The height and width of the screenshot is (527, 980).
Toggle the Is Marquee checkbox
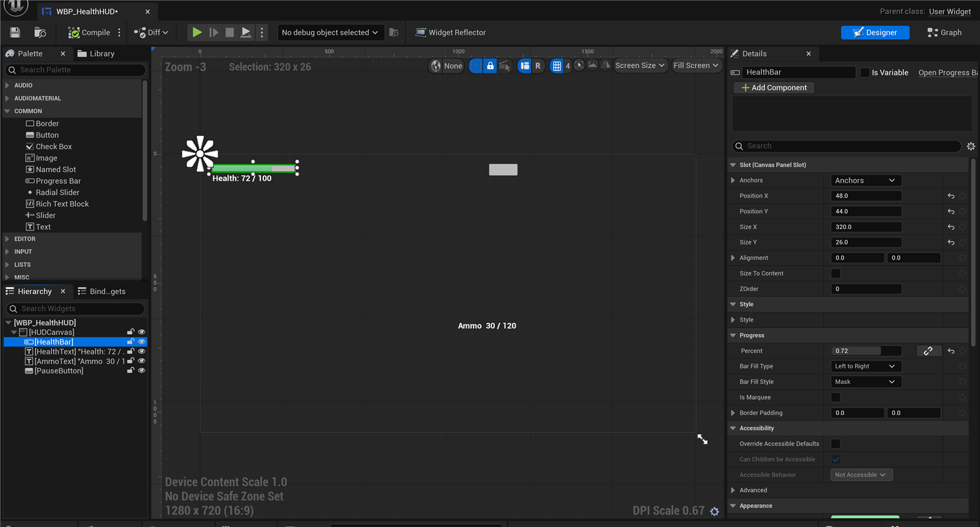[x=835, y=397]
